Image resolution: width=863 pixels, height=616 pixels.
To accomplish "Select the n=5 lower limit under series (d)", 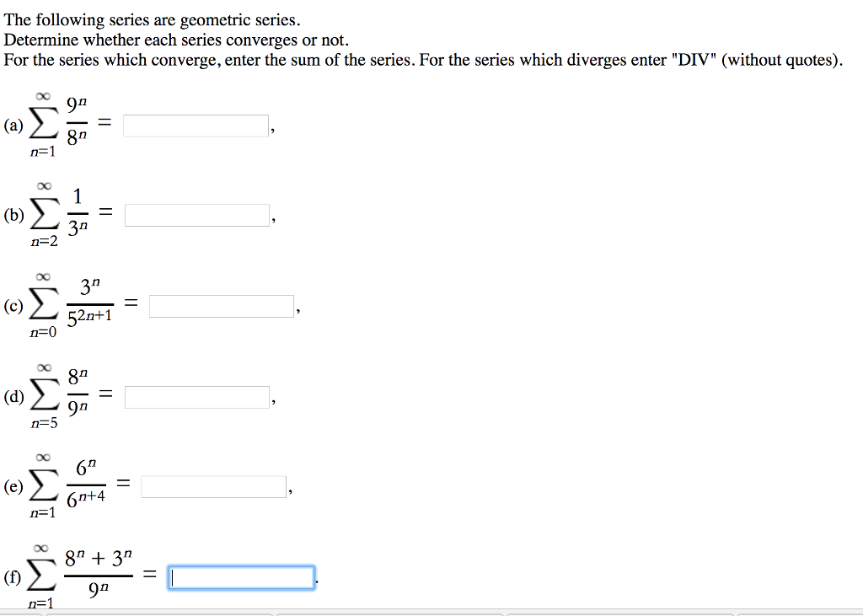I will coord(43,424).
